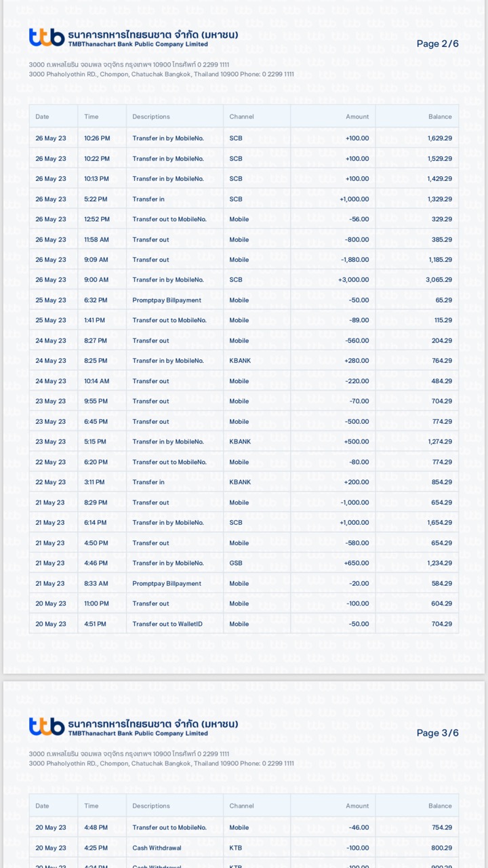Click the -1,880.00 amount entry
The width and height of the screenshot is (488, 868).
pos(354,260)
